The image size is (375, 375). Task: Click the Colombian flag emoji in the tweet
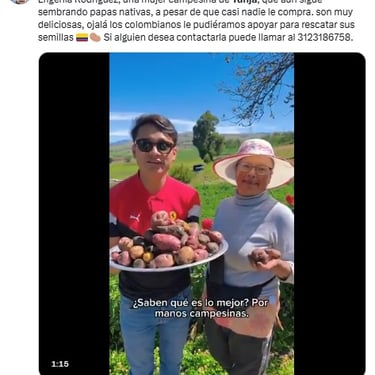82,37
